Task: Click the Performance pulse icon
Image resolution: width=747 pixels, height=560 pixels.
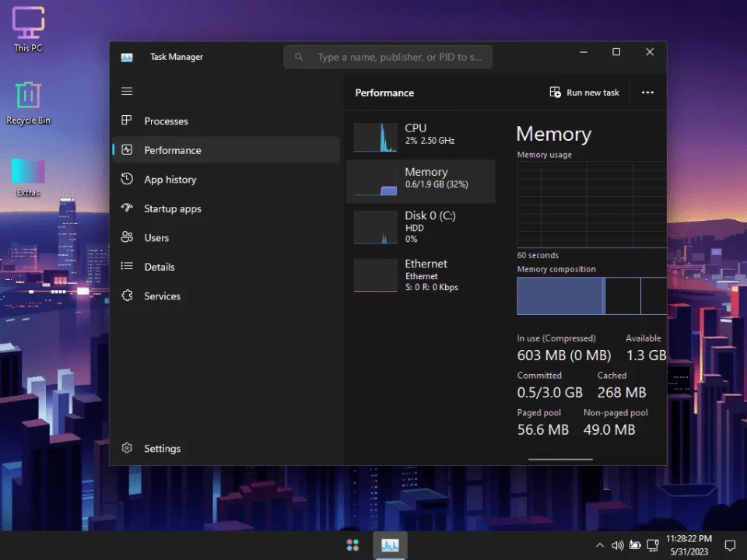Action: [x=127, y=150]
